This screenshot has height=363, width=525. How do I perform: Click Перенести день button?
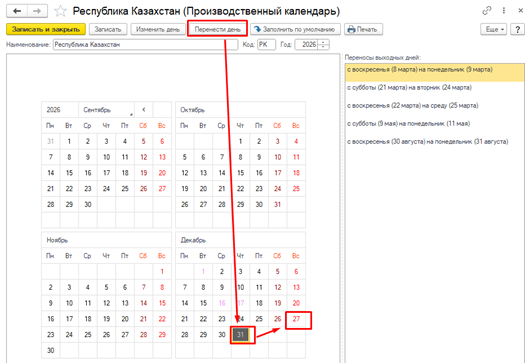click(x=218, y=29)
